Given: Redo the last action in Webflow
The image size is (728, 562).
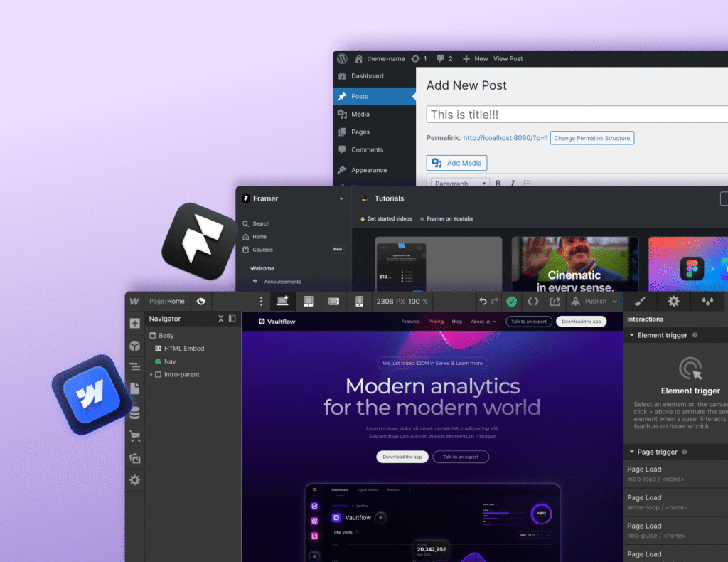Looking at the screenshot, I should coord(495,302).
